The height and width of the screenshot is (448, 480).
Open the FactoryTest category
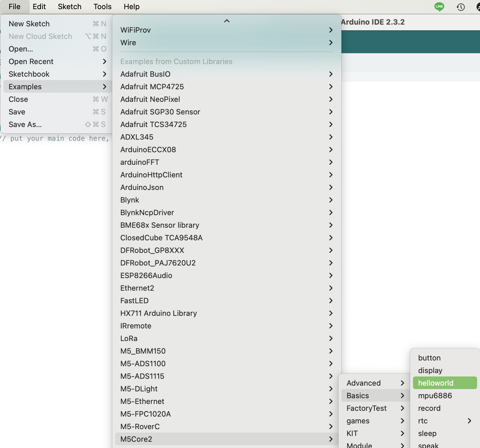(375, 408)
